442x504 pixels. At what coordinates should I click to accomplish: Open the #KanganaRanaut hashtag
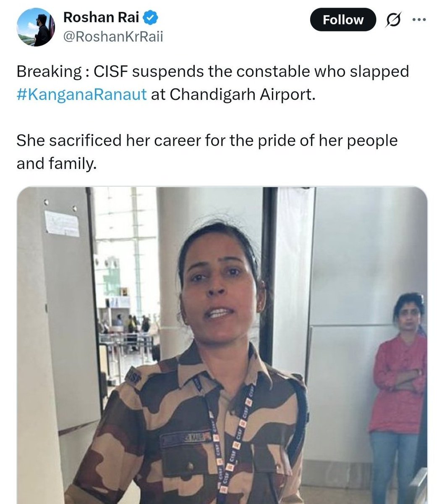[82, 94]
